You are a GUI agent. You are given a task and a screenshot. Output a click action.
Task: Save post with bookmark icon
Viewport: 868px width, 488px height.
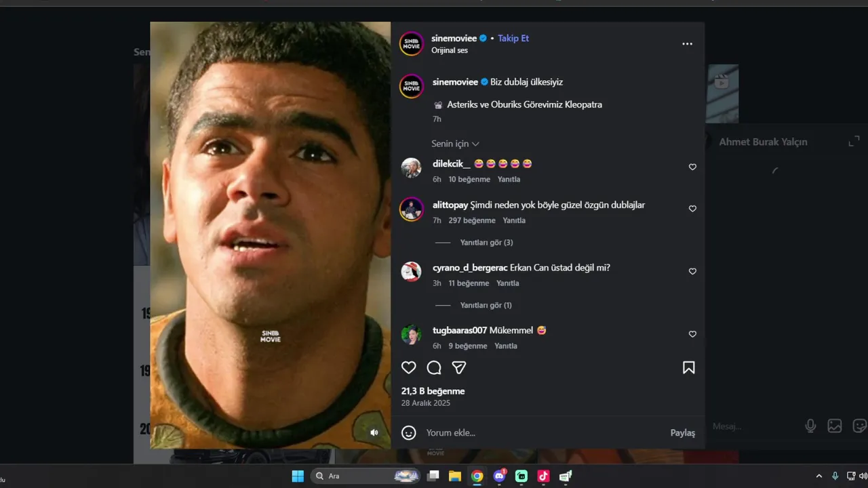[688, 367]
